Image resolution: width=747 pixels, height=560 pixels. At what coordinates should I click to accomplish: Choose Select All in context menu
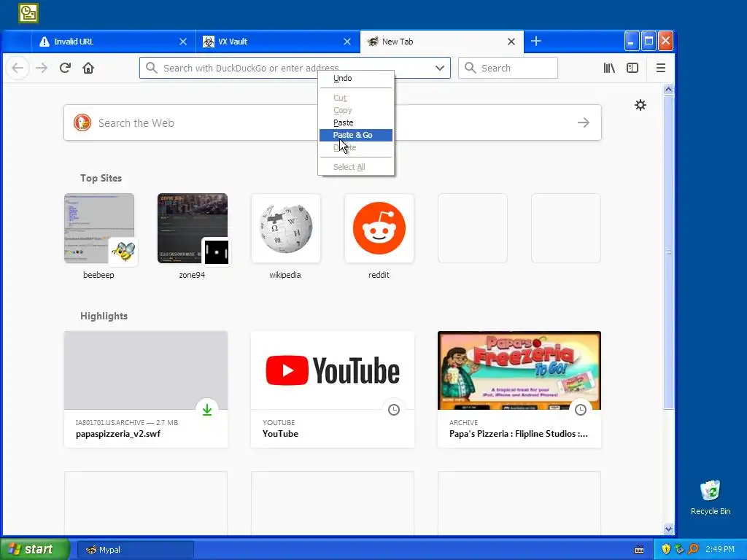click(x=356, y=167)
